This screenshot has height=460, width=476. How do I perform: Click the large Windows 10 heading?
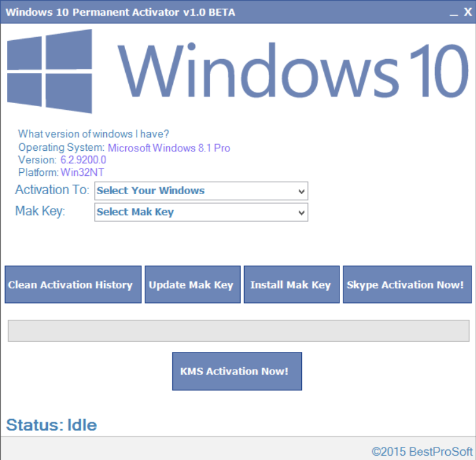coord(293,71)
